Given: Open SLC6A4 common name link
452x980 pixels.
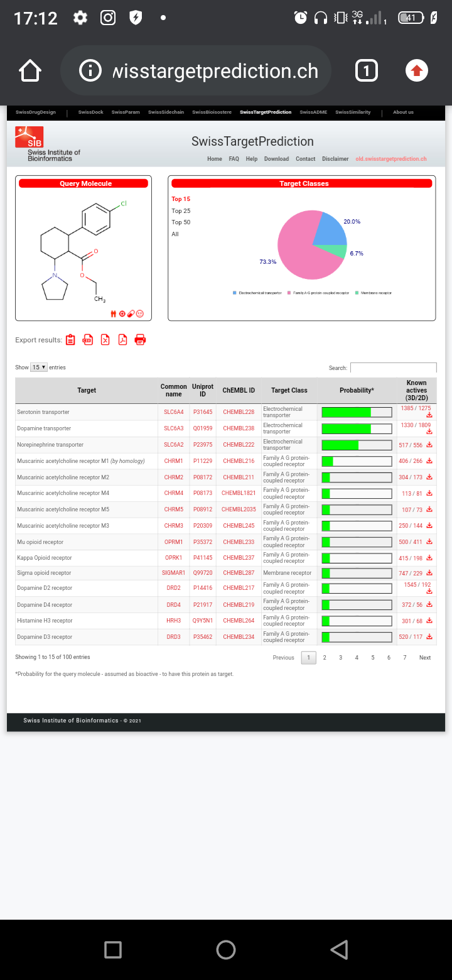Looking at the screenshot, I should pyautogui.click(x=174, y=412).
